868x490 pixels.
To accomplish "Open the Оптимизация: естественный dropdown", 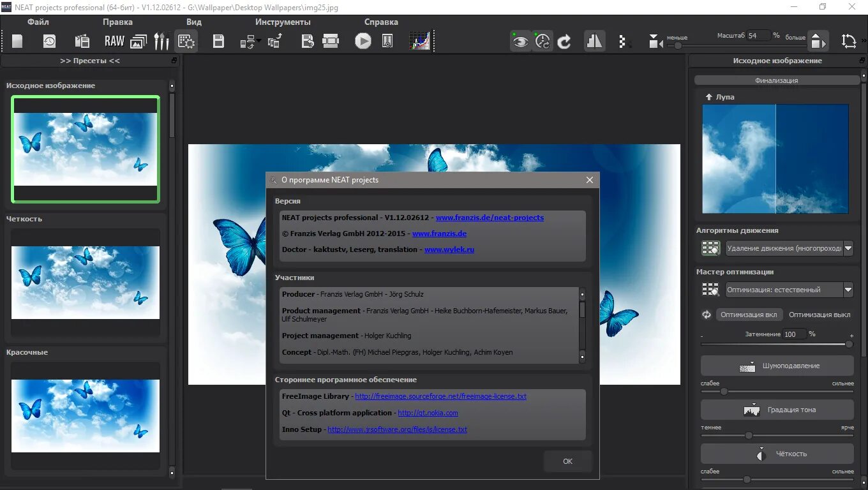I will [789, 290].
